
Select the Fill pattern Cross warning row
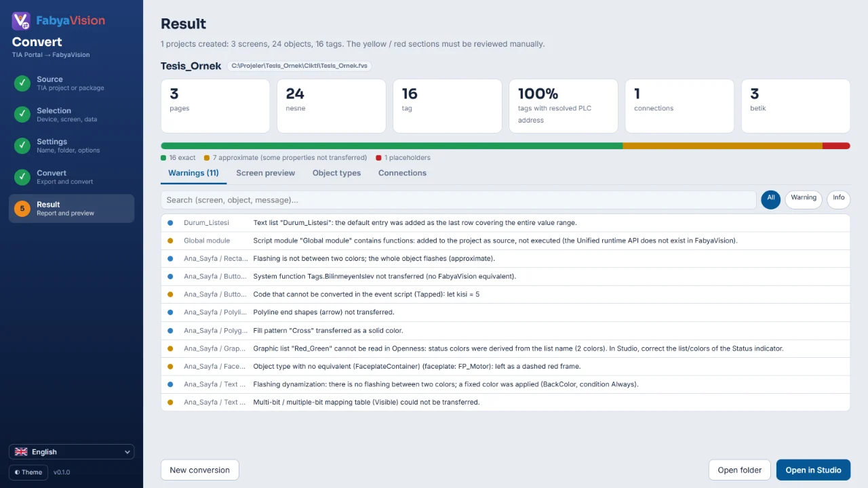click(x=505, y=331)
